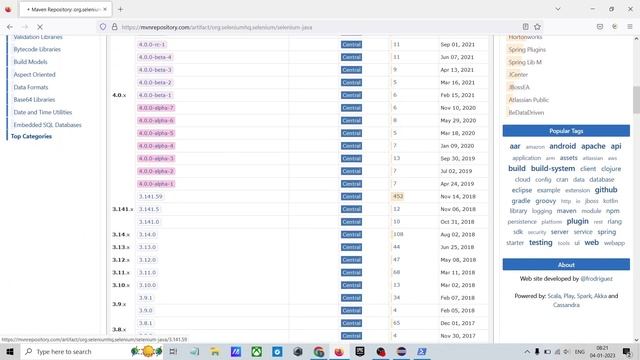Select the apache popular tag
The width and height of the screenshot is (640, 360).
593,146
